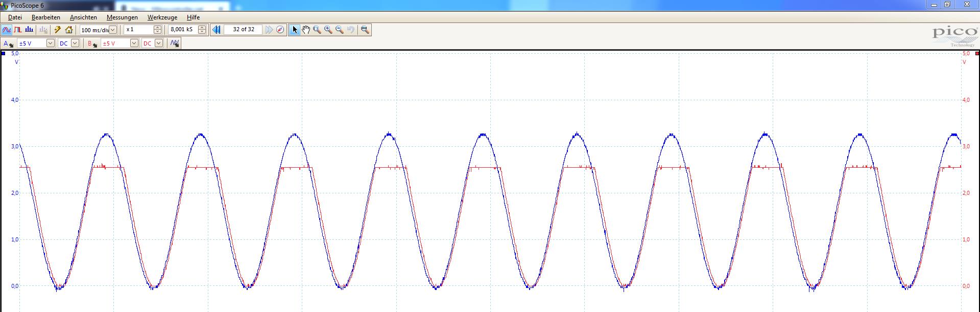980x312 pixels.
Task: Select zoom window magnifier tool
Action: (317, 30)
